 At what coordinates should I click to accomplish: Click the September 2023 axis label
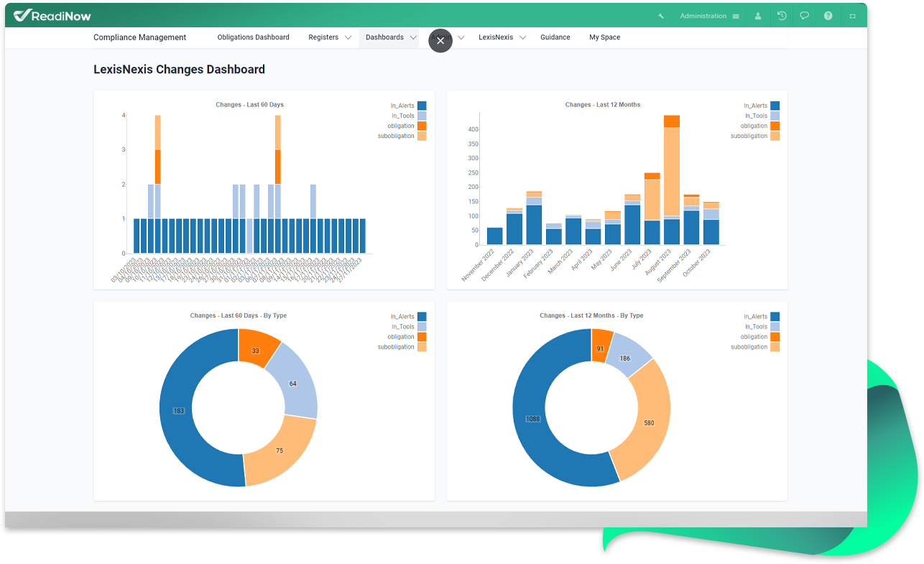[674, 264]
